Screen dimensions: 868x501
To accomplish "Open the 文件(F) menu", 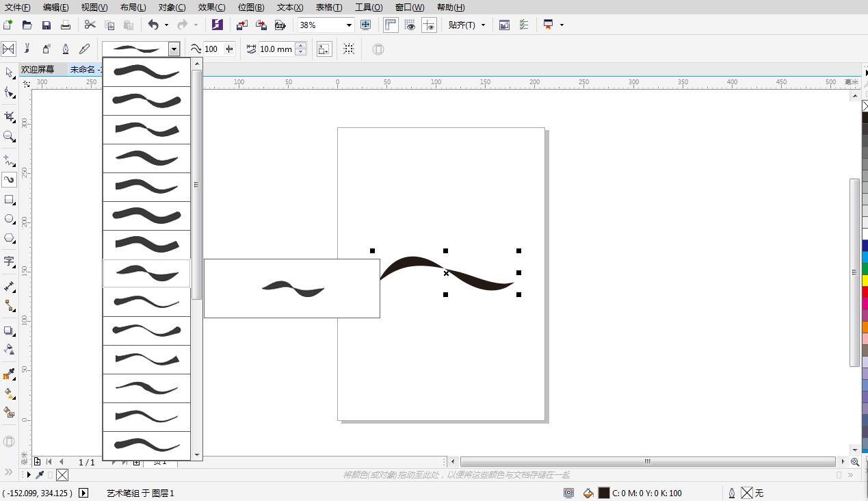I will (x=17, y=7).
